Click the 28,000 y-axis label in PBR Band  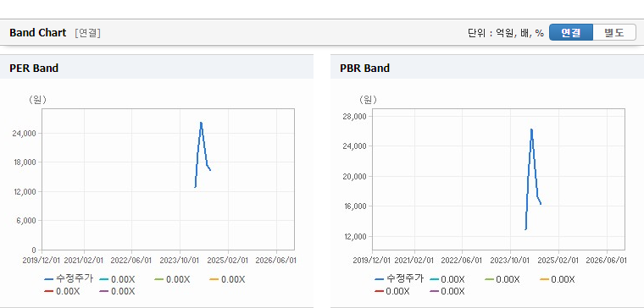355,116
